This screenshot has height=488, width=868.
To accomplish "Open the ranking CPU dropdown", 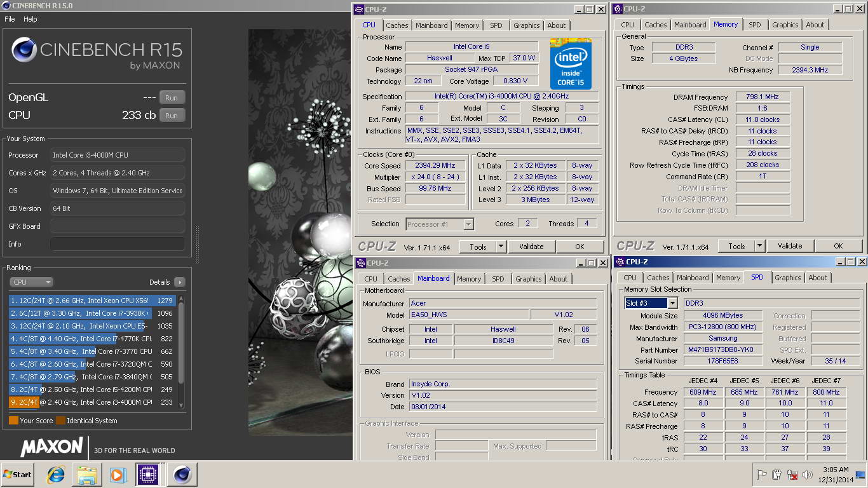I will [31, 282].
